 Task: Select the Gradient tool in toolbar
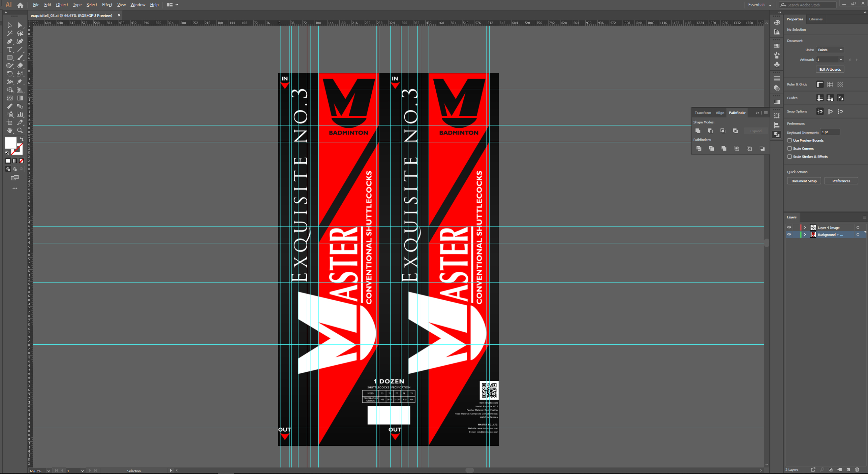point(20,98)
